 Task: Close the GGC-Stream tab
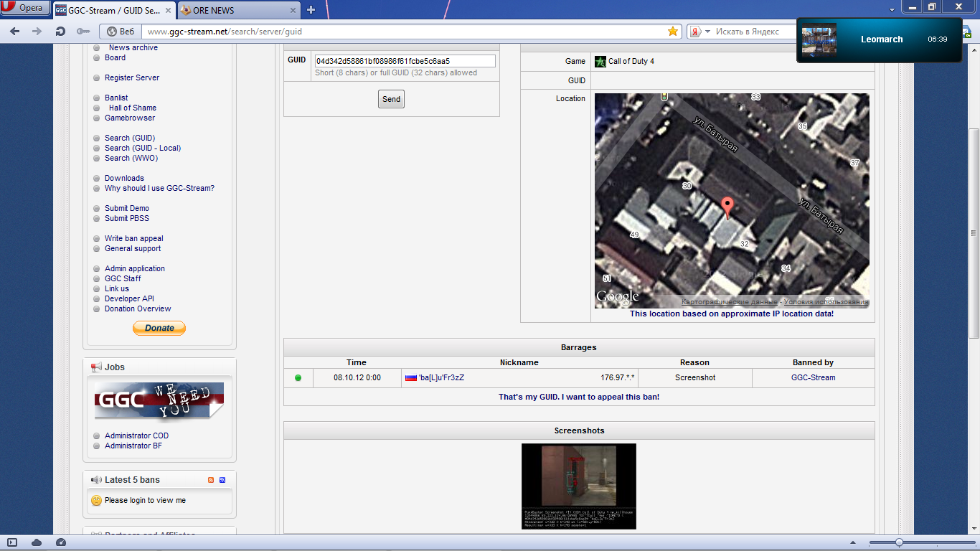tap(169, 10)
